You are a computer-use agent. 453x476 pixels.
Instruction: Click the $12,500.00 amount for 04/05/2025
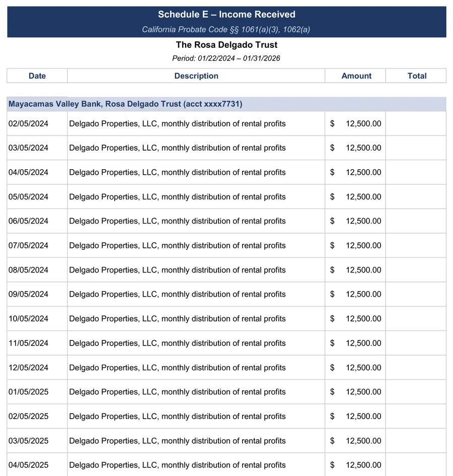(x=355, y=465)
